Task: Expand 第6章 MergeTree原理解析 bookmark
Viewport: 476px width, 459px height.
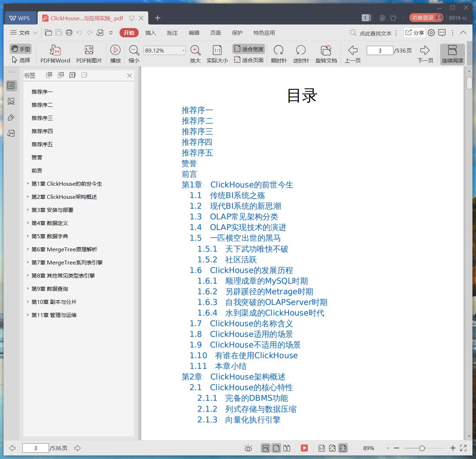Action: click(28, 249)
